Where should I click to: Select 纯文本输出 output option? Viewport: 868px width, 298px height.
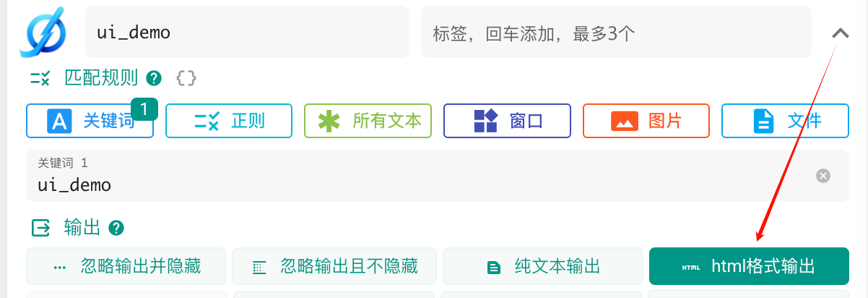coord(542,266)
